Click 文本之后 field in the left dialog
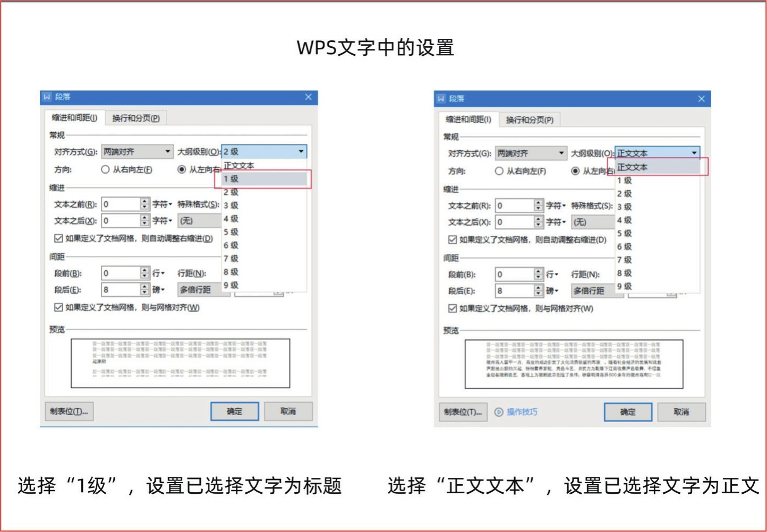Image resolution: width=767 pixels, height=532 pixels. pos(121,220)
